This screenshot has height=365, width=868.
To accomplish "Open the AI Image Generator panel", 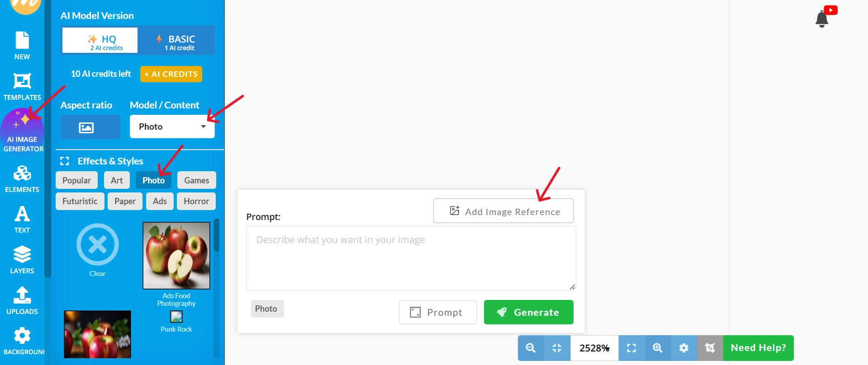I will pyautogui.click(x=22, y=131).
